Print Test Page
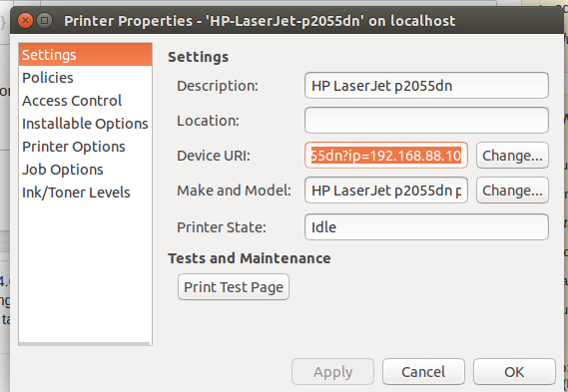Screen dimensions: 568x392 point(234,287)
